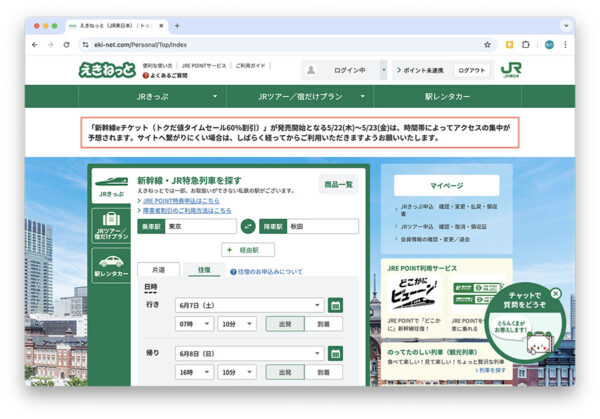
Task: Click the browser forward arrow
Action: click(51, 45)
